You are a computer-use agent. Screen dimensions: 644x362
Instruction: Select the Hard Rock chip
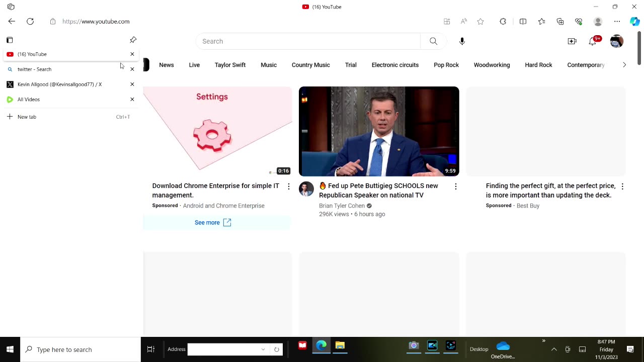(538, 65)
